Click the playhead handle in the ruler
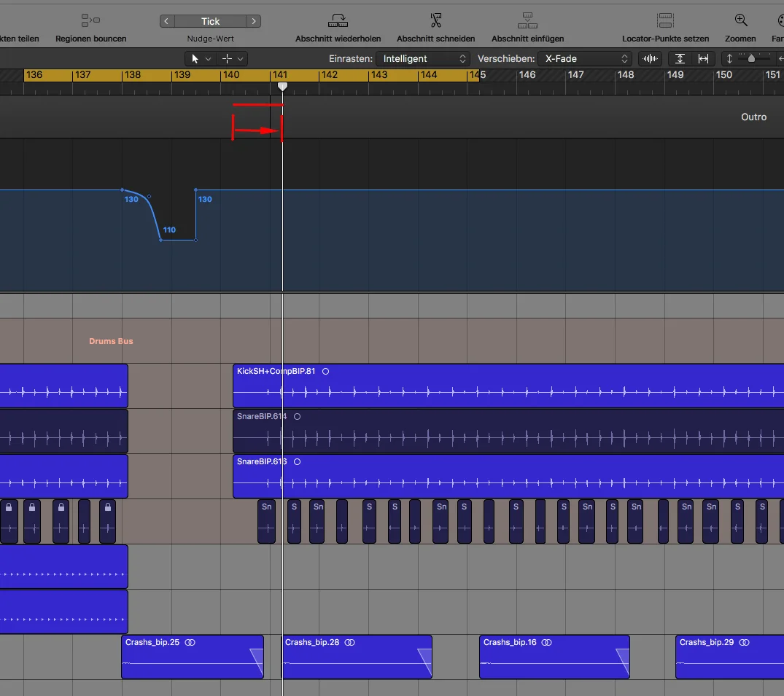This screenshot has width=784, height=696. (x=282, y=87)
